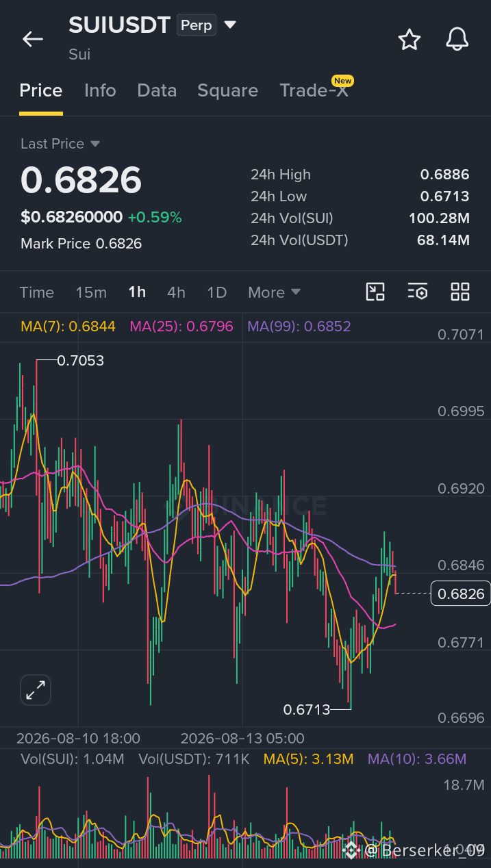The width and height of the screenshot is (491, 868).
Task: Tap the MA(25): 0.6796 indicator label
Action: pos(181,327)
